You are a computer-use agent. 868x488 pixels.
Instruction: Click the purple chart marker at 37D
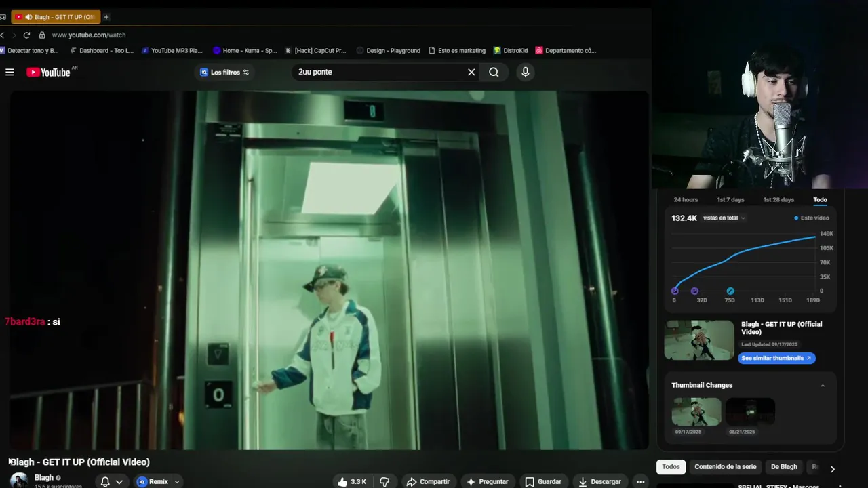tap(694, 291)
